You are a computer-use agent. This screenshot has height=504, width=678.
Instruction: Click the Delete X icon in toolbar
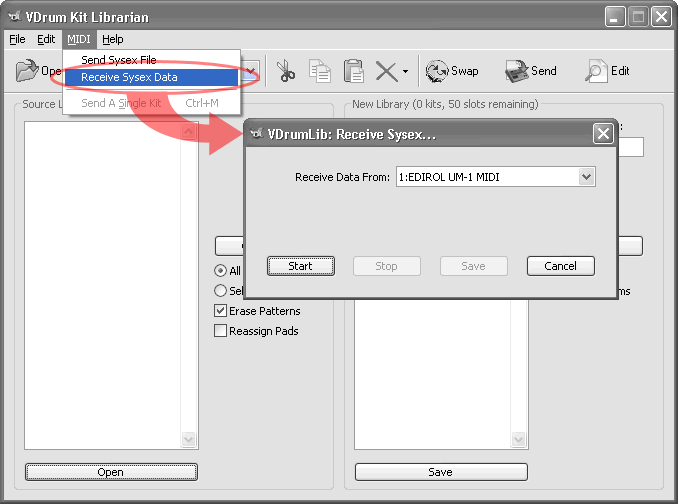coord(386,71)
